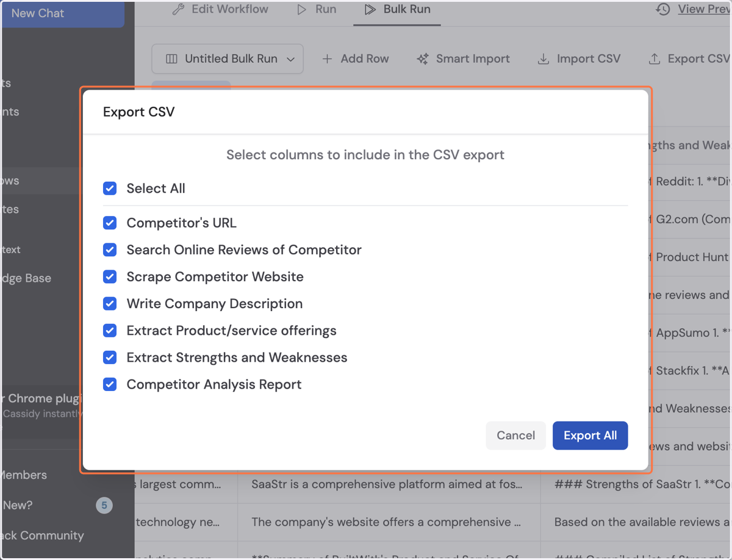Open Members in the sidebar

24,475
